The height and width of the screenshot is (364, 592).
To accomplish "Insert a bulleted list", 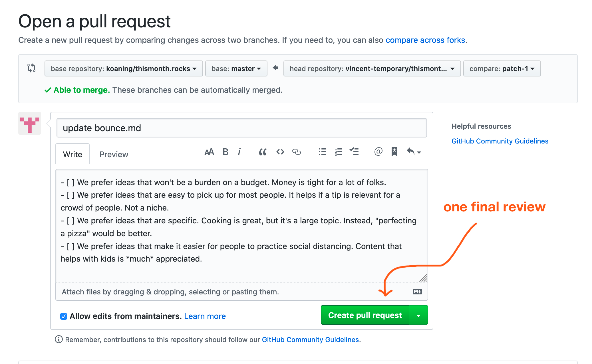I will (323, 152).
